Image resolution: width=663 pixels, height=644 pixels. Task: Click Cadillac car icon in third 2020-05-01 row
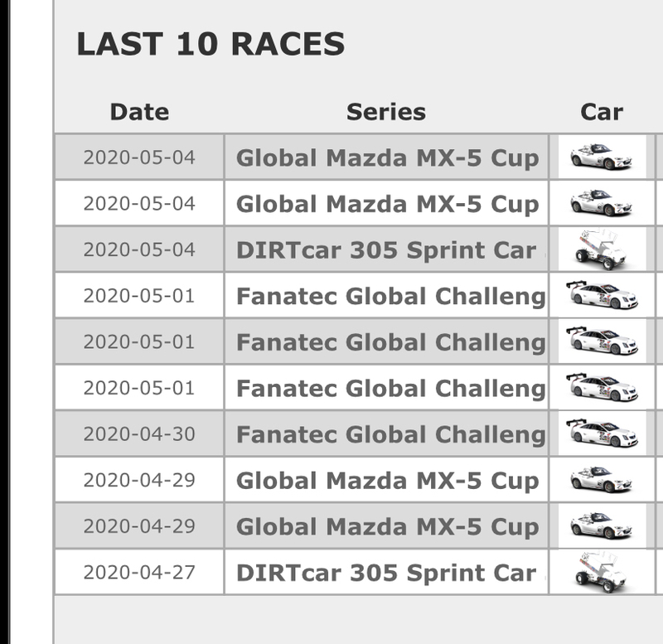pyautogui.click(x=603, y=387)
